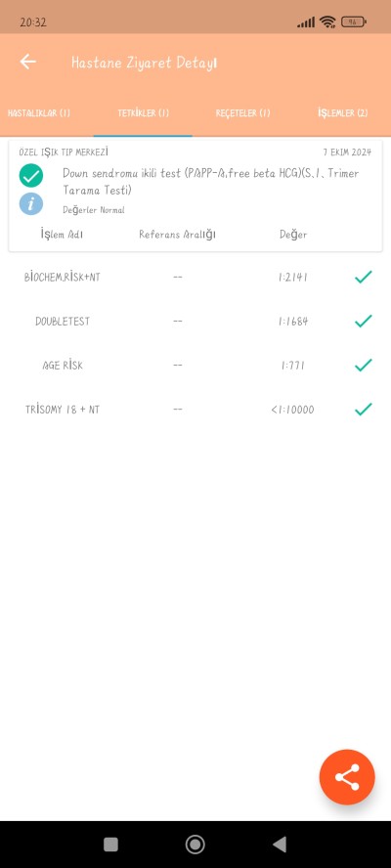Image resolution: width=391 pixels, height=868 pixels.
Task: Switch to HASTALIKLAR (1) tab
Action: click(x=39, y=113)
